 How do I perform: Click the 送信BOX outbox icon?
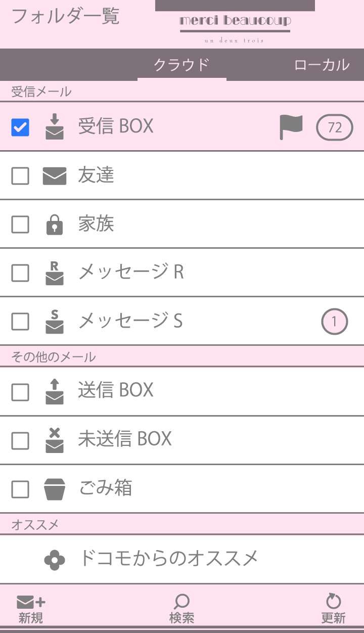55,392
